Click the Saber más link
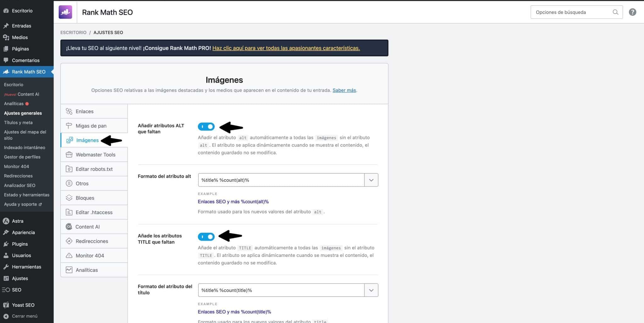Image resolution: width=644 pixels, height=323 pixels. coord(344,90)
